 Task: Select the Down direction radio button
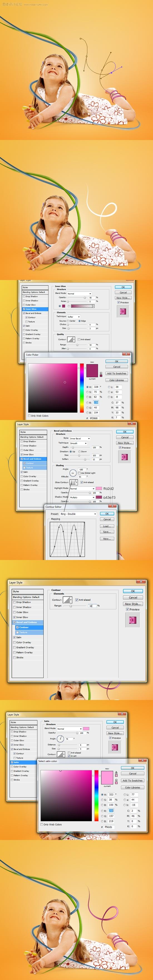80,452
